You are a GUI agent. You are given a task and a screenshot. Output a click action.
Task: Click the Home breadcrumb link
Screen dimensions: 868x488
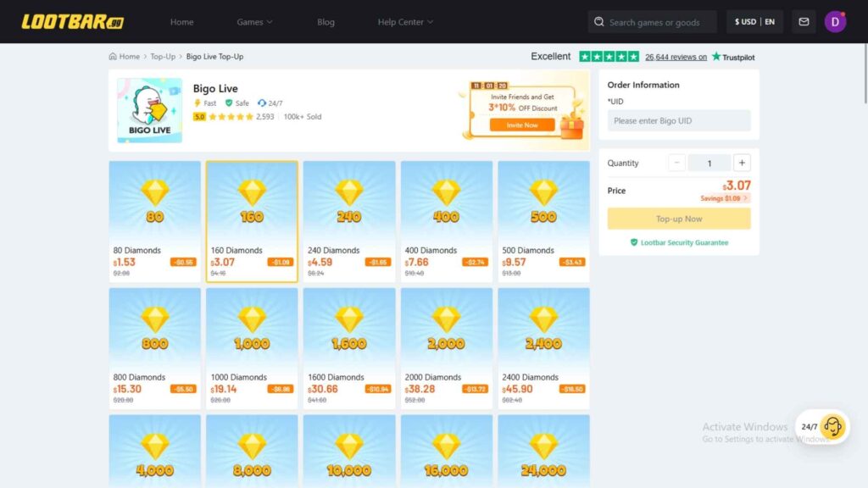(x=129, y=57)
